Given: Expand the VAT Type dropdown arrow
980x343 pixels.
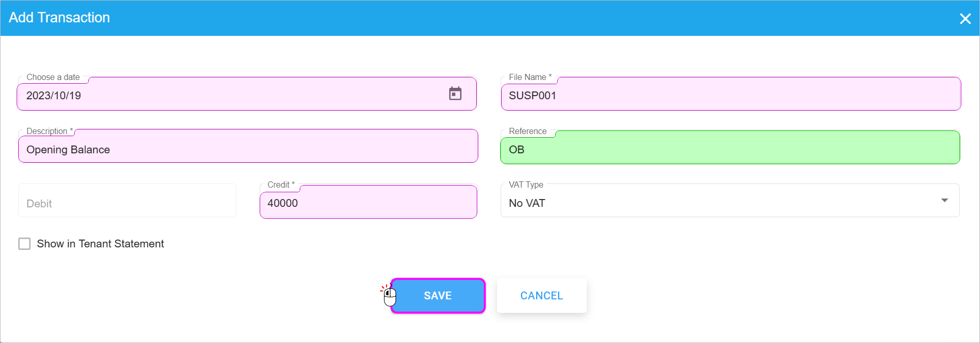Looking at the screenshot, I should 944,200.
